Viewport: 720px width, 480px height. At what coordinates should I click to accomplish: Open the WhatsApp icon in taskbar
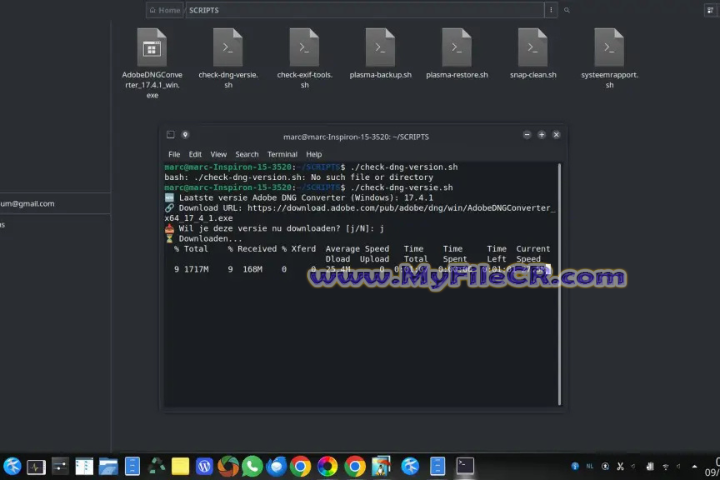[x=252, y=466]
